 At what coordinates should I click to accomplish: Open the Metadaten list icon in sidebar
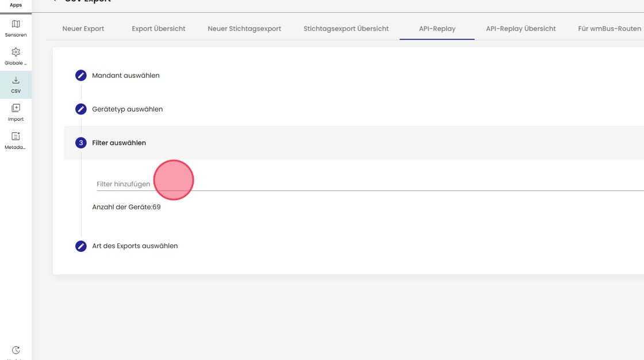tap(16, 136)
